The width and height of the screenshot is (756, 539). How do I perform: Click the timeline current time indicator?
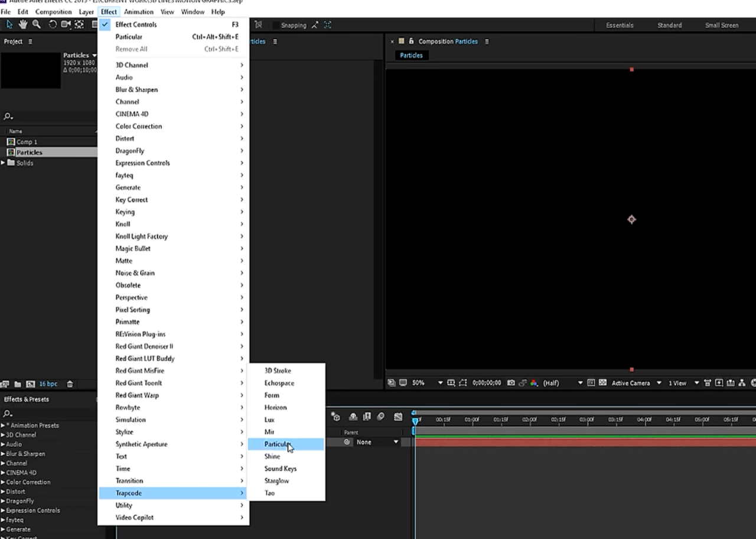pyautogui.click(x=415, y=421)
